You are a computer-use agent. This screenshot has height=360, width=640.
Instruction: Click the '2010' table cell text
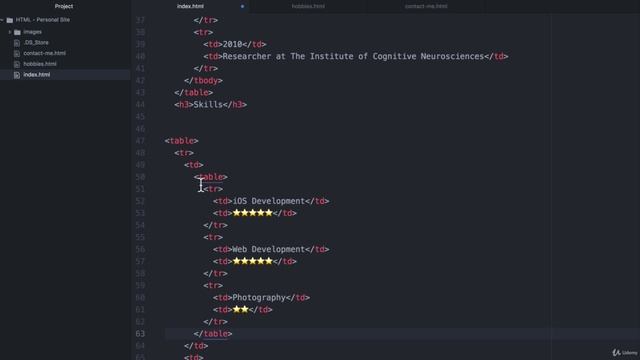tap(232, 44)
